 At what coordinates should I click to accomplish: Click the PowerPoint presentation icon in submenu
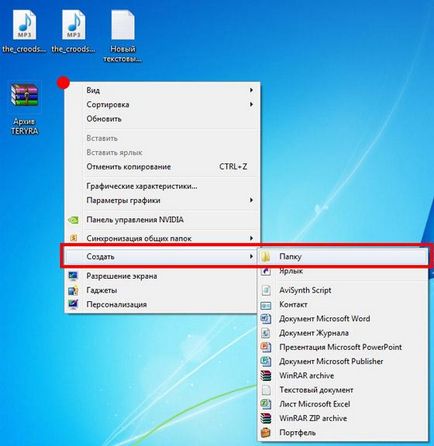coord(266,347)
